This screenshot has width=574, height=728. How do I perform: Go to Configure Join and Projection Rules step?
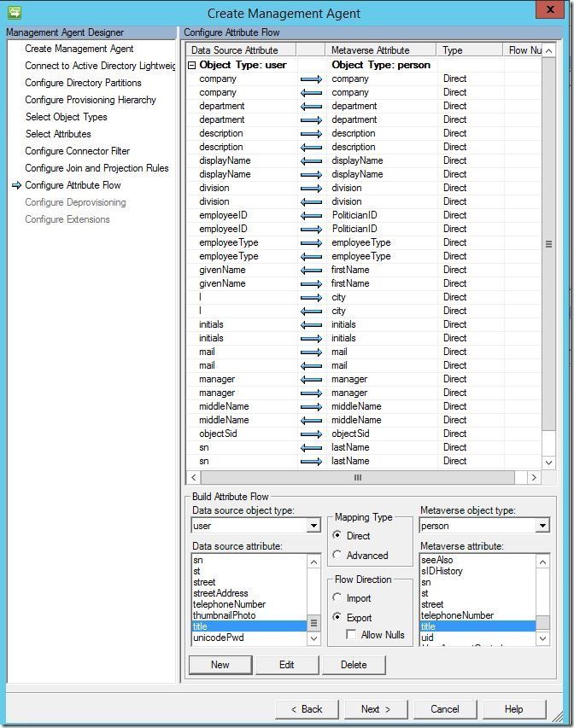coord(97,168)
